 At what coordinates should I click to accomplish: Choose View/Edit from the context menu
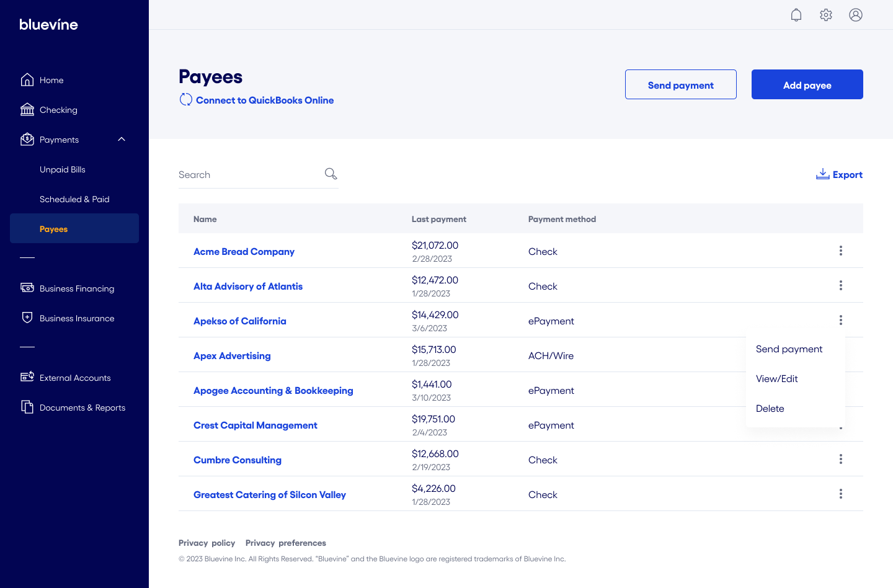(x=776, y=378)
